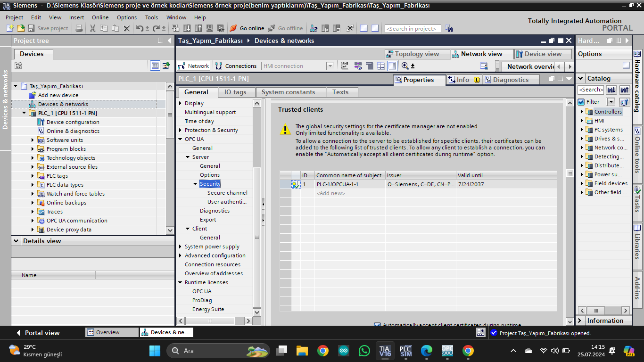This screenshot has width=644, height=362.
Task: Open the Options menu
Action: 127,17
